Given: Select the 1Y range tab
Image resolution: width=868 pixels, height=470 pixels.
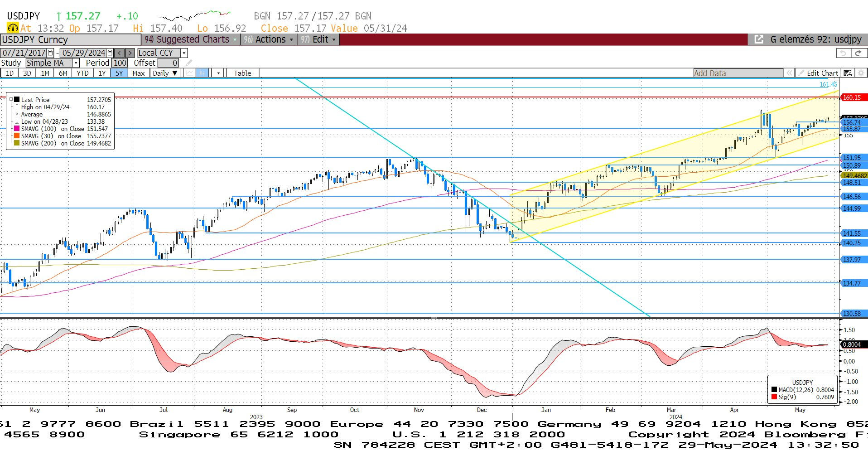Looking at the screenshot, I should click(102, 73).
